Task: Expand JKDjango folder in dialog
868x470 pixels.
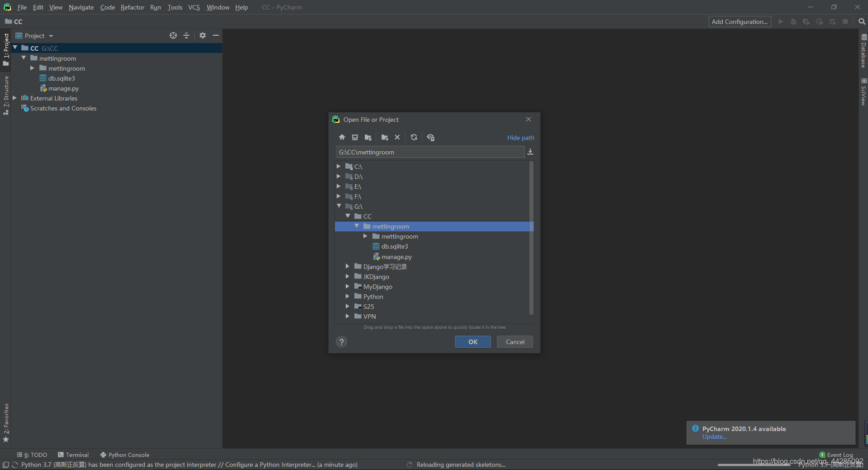Action: [x=348, y=276]
